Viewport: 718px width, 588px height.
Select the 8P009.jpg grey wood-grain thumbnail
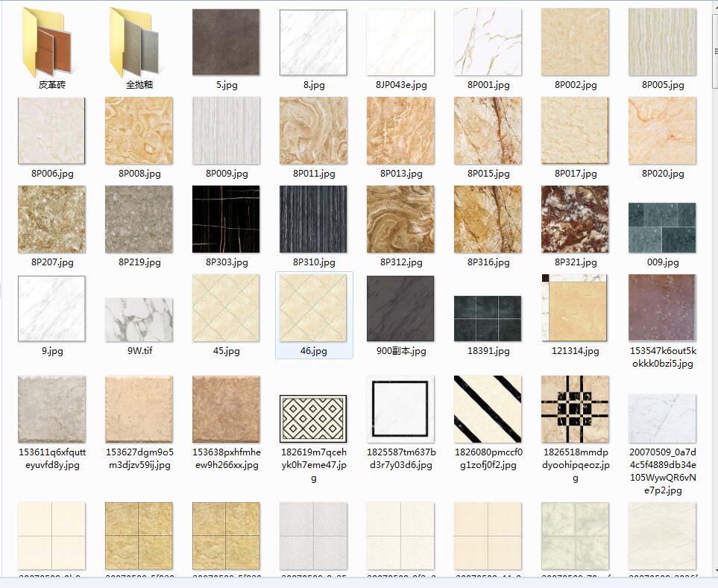[x=226, y=130]
